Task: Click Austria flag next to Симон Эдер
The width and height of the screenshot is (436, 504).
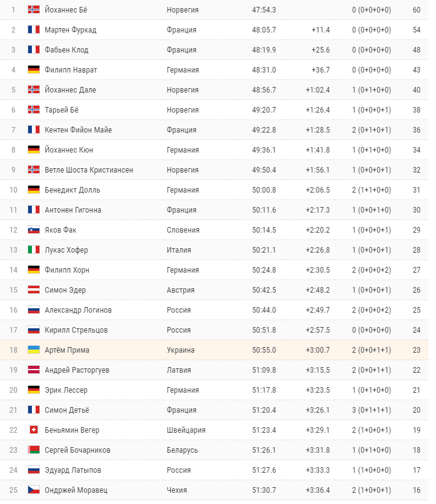Action: pos(33,290)
